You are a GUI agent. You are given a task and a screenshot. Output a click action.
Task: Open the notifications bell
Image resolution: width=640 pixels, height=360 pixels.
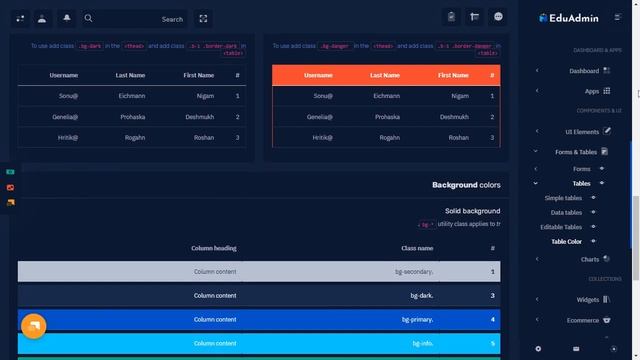(67, 19)
